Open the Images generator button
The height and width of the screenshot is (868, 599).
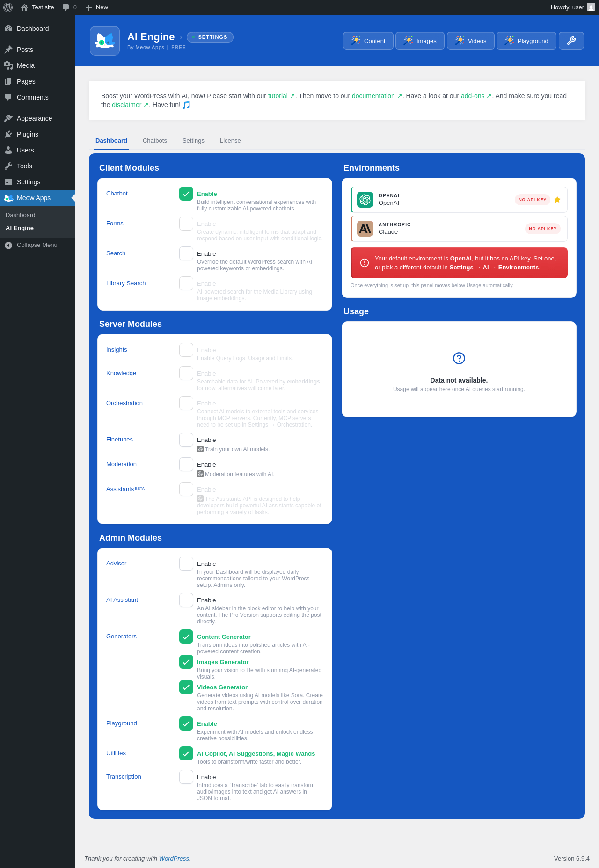pyautogui.click(x=420, y=41)
